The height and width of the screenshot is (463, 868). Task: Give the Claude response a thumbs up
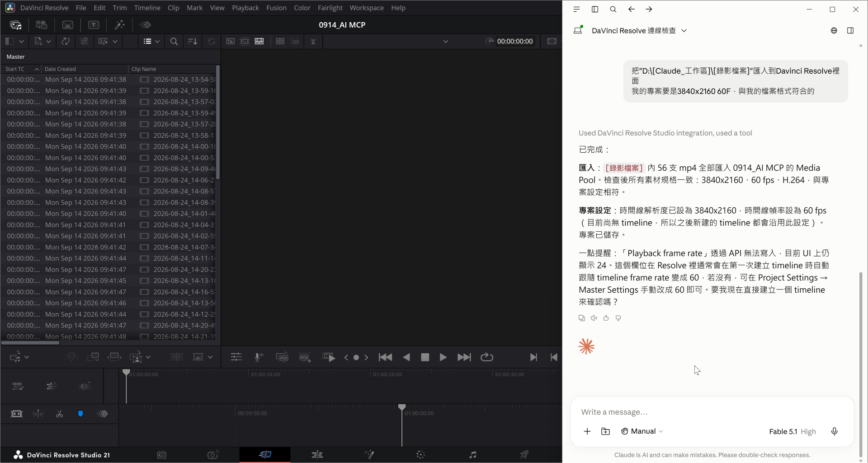point(606,318)
